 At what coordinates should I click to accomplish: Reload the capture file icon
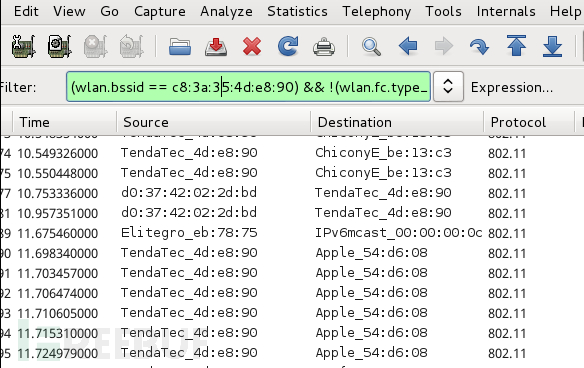coord(288,46)
